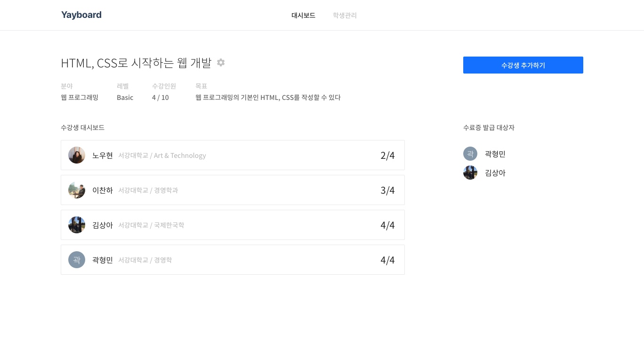Click 이찬하's profile photo
The width and height of the screenshot is (644, 362).
(77, 190)
